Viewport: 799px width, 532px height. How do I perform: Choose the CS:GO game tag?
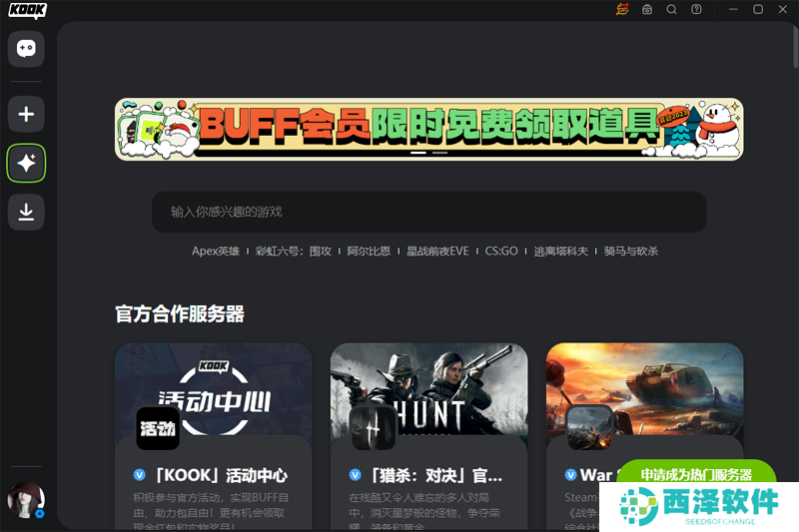501,252
